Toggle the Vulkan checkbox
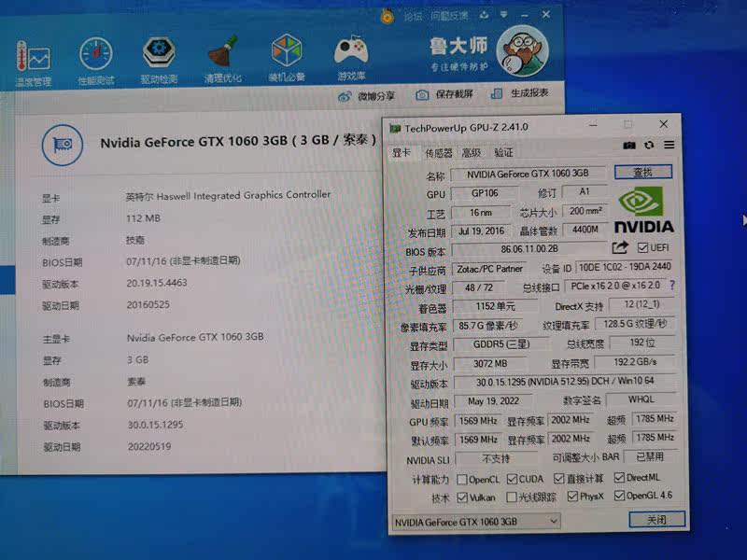This screenshot has width=747, height=560. coord(462,497)
